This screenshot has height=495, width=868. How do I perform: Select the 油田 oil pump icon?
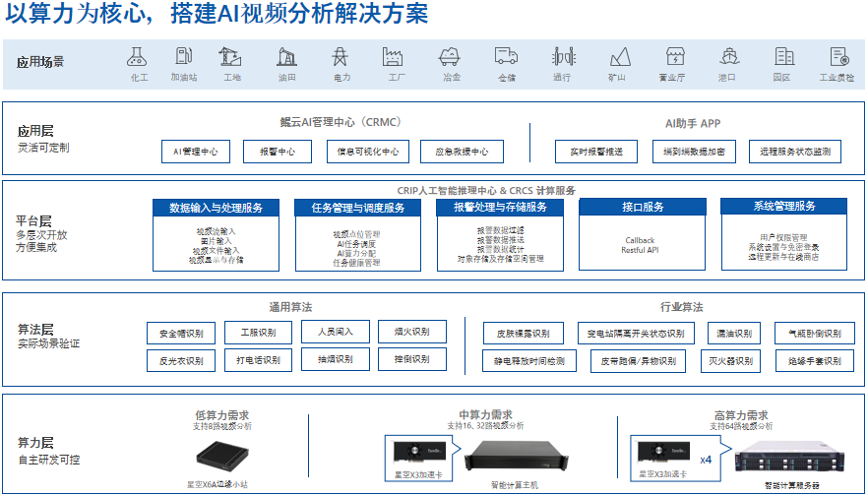pyautogui.click(x=287, y=57)
